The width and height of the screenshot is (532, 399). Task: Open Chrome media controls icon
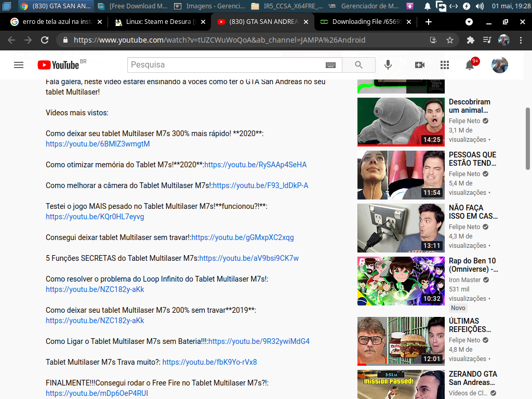(487, 40)
